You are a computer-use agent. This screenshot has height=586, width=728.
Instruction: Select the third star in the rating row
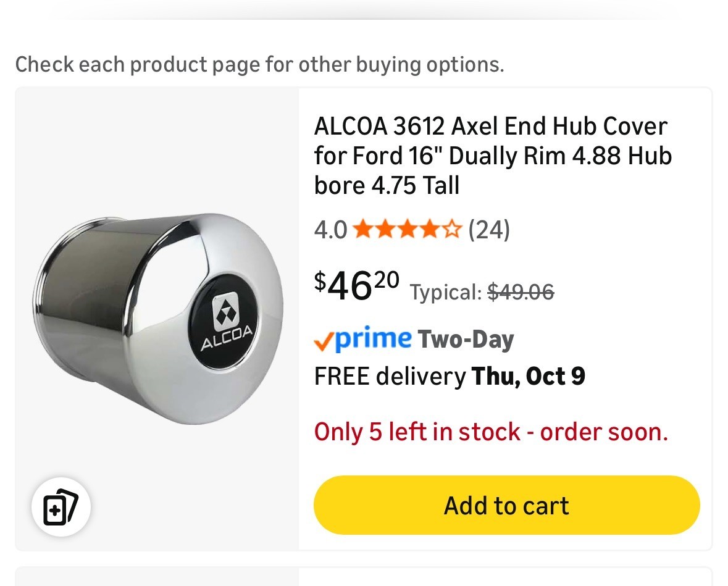[407, 229]
